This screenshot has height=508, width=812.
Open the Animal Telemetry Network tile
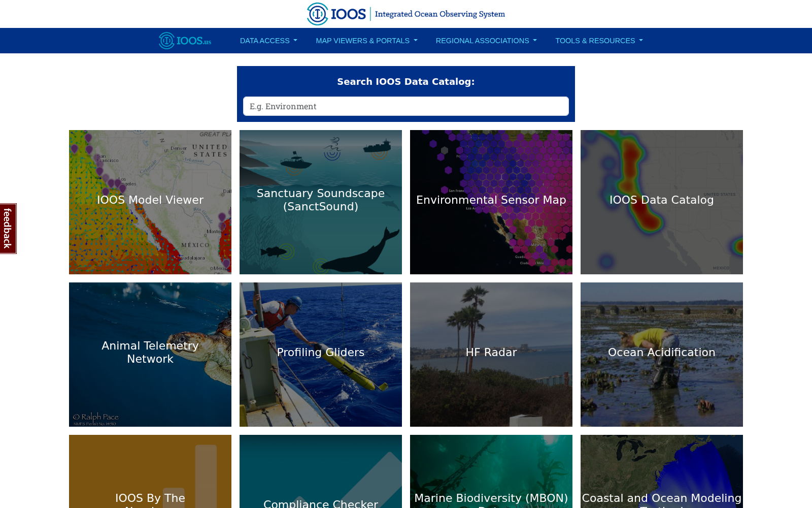point(150,355)
